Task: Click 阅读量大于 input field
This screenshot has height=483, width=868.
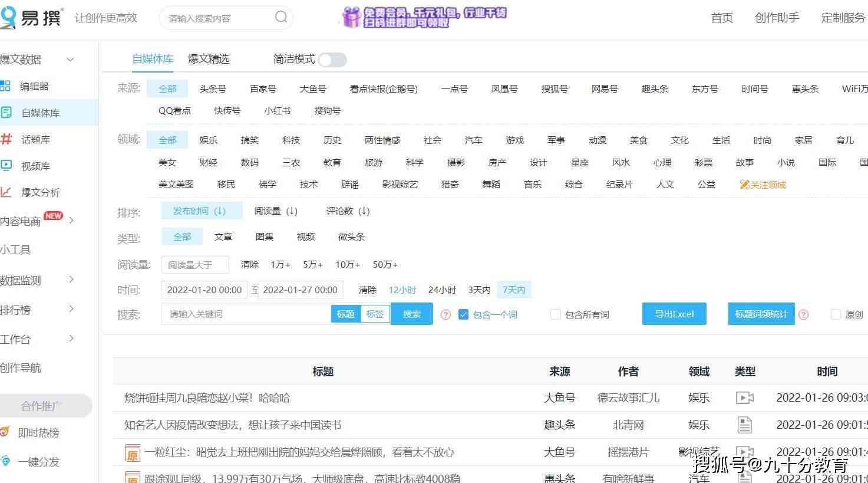Action: pyautogui.click(x=195, y=265)
